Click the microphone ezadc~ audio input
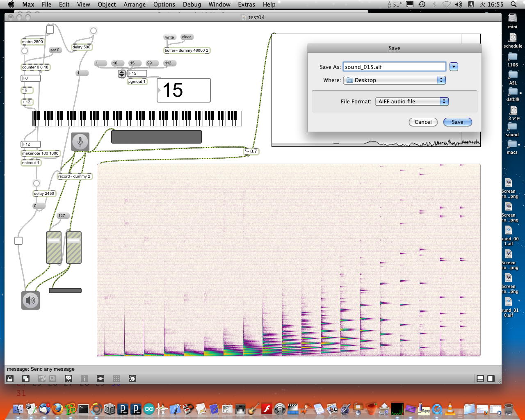This screenshot has height=420, width=525. coord(80,142)
